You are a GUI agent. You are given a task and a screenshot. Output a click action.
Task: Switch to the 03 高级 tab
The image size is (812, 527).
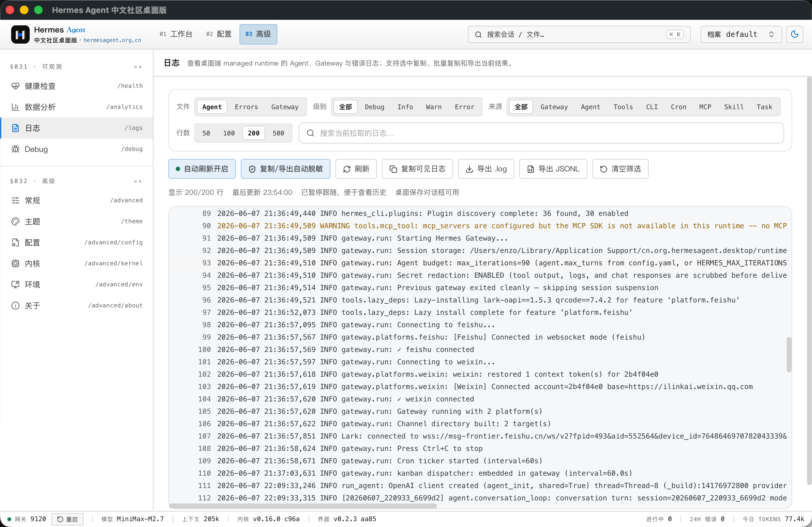[x=258, y=34]
